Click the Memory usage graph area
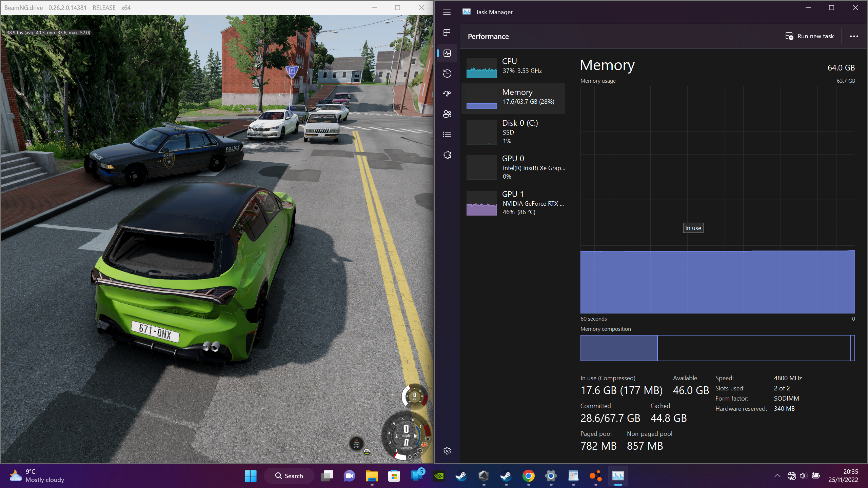The height and width of the screenshot is (488, 868). (717, 200)
